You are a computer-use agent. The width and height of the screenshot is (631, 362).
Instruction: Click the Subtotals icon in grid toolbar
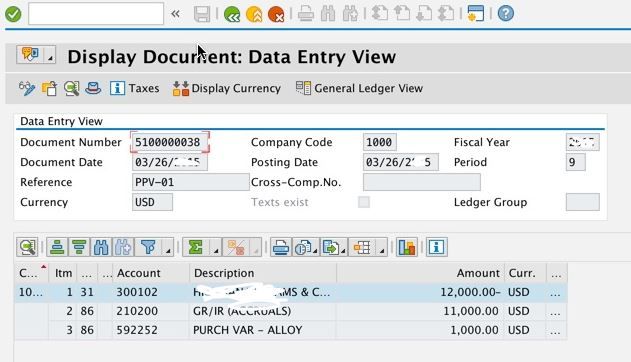(236, 247)
